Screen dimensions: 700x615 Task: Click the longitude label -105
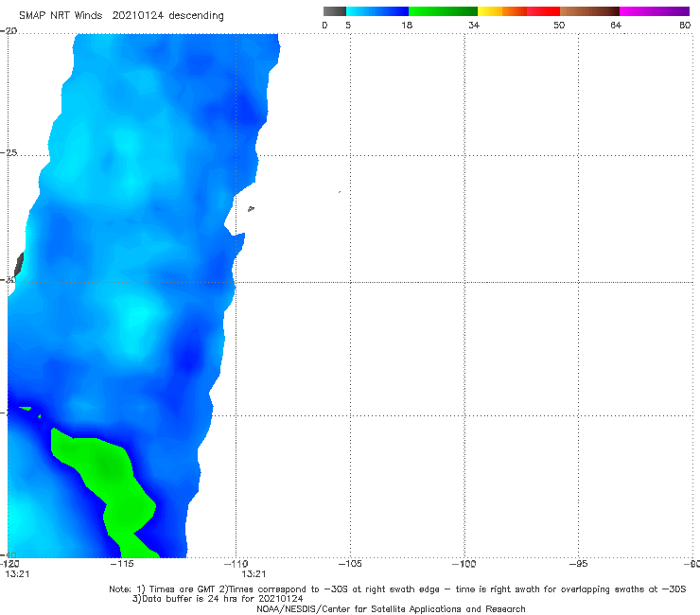tap(350, 564)
